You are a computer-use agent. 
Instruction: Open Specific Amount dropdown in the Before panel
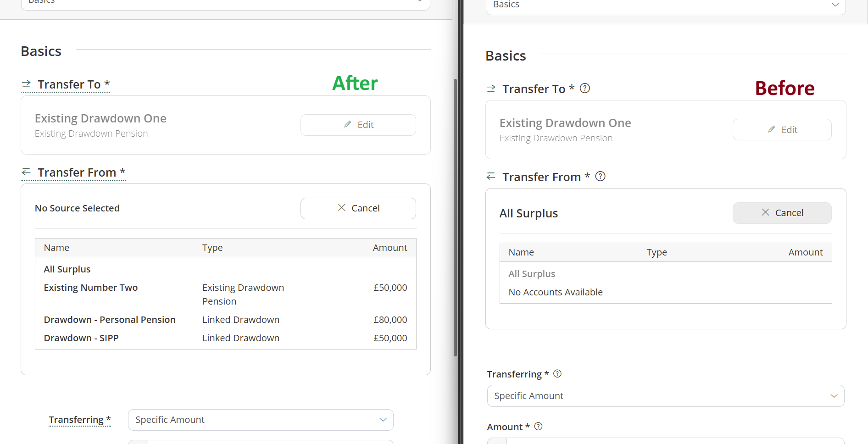coord(665,396)
